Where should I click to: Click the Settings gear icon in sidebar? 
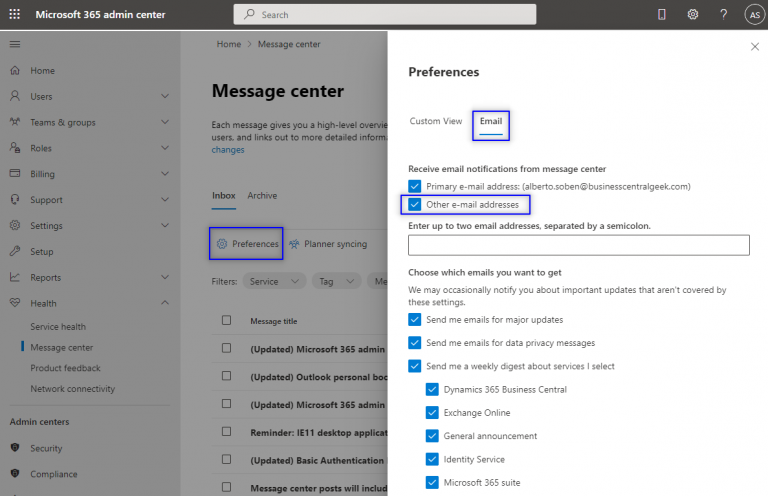click(x=15, y=225)
